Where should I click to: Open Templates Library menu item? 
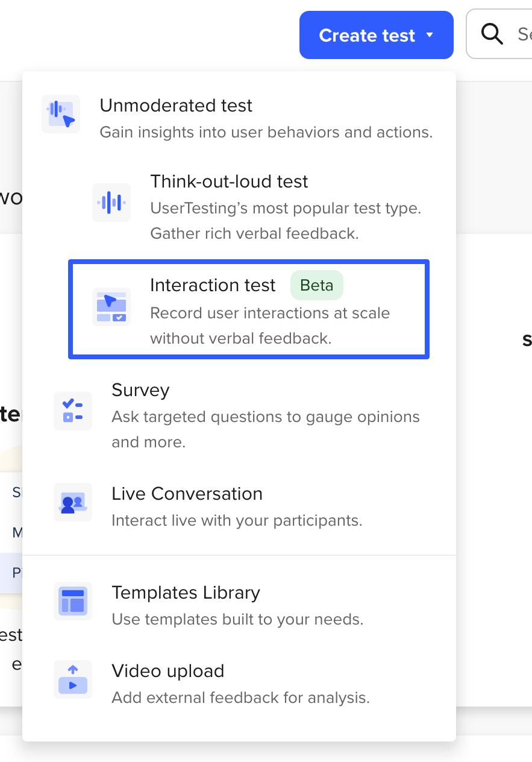pos(186,593)
